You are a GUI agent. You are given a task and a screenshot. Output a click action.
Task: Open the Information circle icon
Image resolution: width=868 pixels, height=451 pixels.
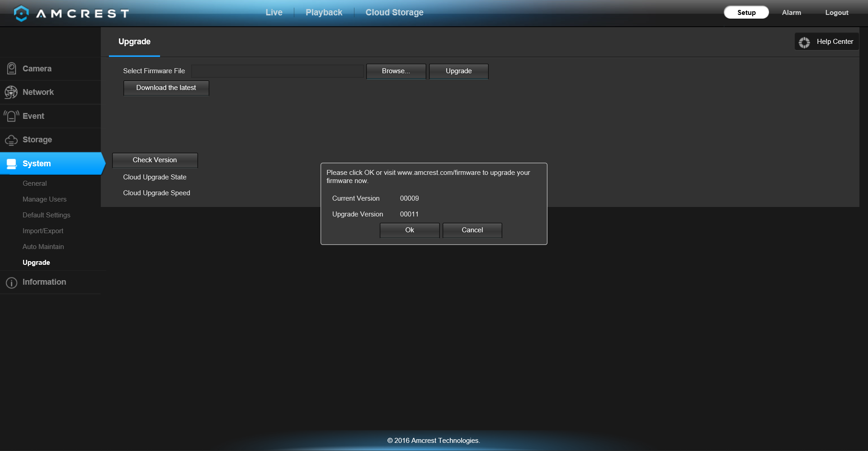(11, 282)
